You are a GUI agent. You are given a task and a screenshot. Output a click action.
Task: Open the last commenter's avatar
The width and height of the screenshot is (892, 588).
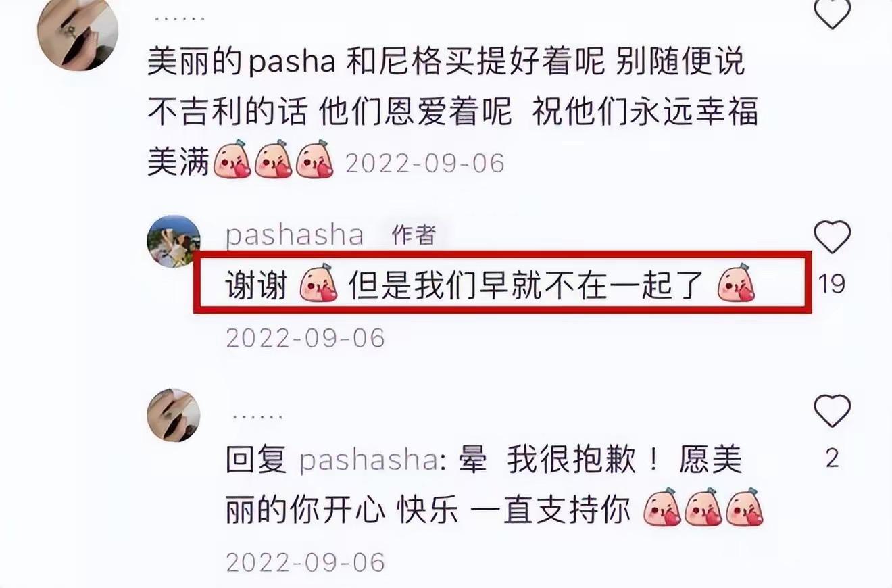click(x=174, y=415)
